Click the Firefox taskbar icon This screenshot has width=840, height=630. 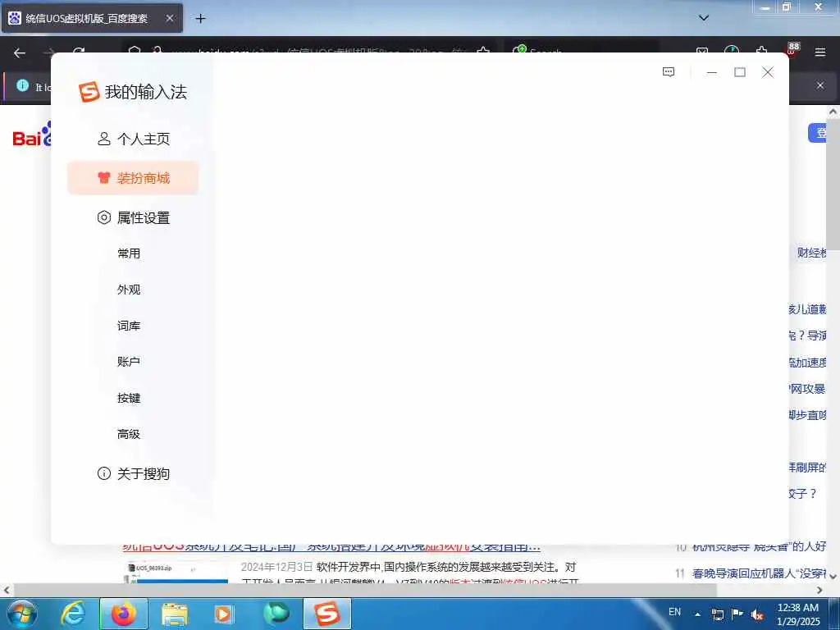(x=124, y=614)
